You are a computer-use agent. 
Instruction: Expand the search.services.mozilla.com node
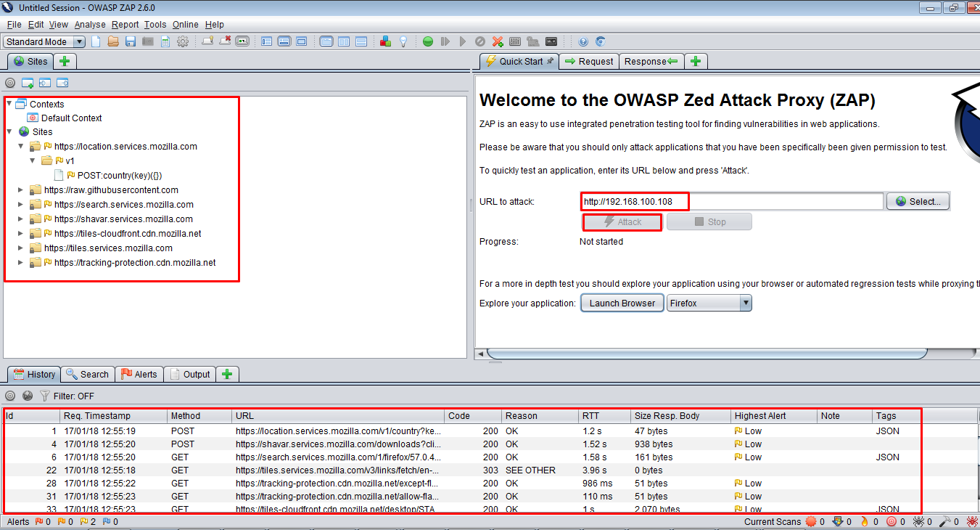(21, 204)
